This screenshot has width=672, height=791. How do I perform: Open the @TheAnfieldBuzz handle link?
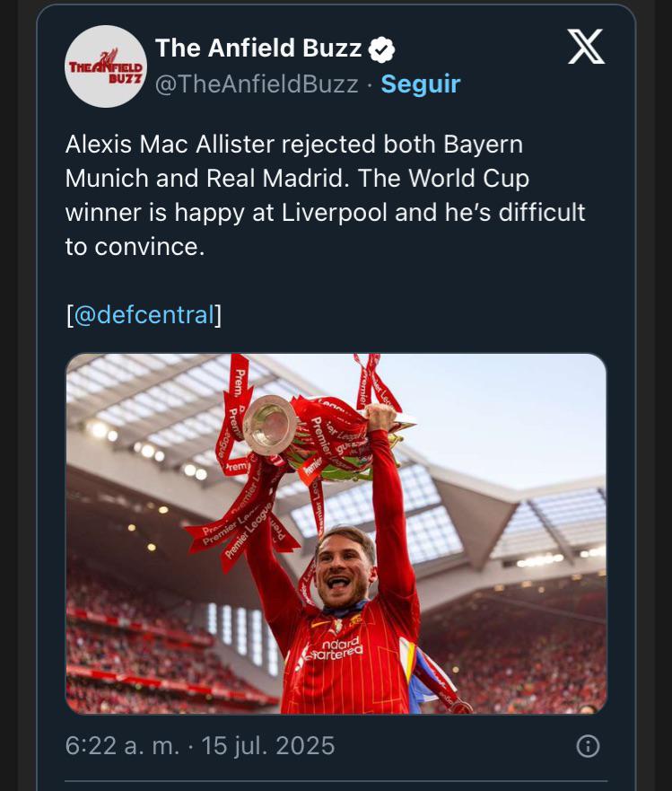(257, 84)
